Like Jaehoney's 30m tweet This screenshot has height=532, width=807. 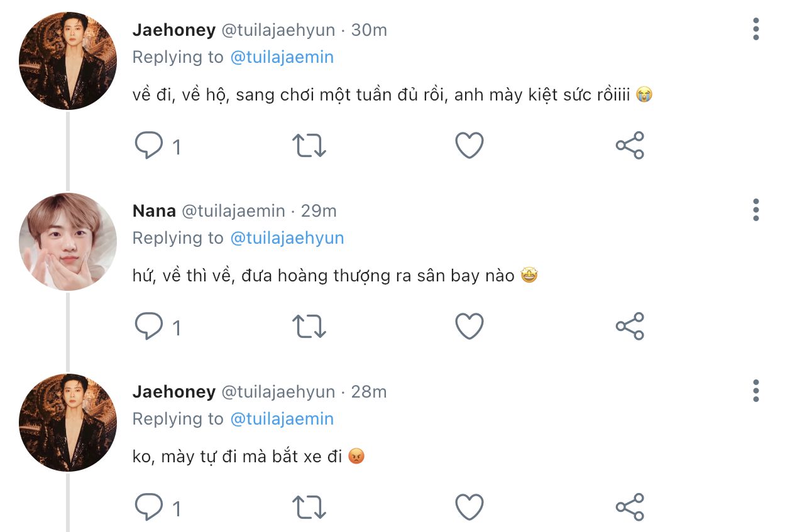[x=469, y=146]
